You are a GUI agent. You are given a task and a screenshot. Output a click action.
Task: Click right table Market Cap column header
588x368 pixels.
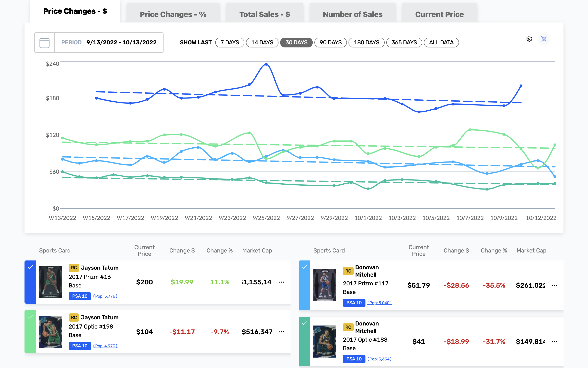pos(531,250)
